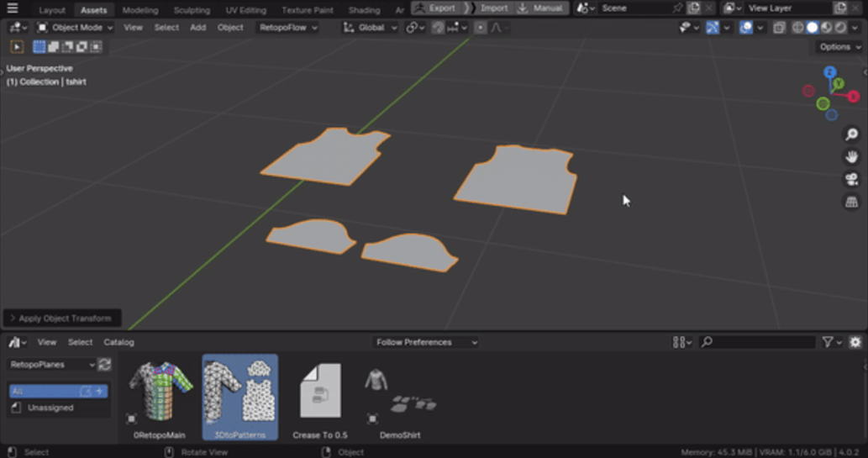868x458 pixels.
Task: Browse view layers with the layer icon
Action: [x=733, y=8]
